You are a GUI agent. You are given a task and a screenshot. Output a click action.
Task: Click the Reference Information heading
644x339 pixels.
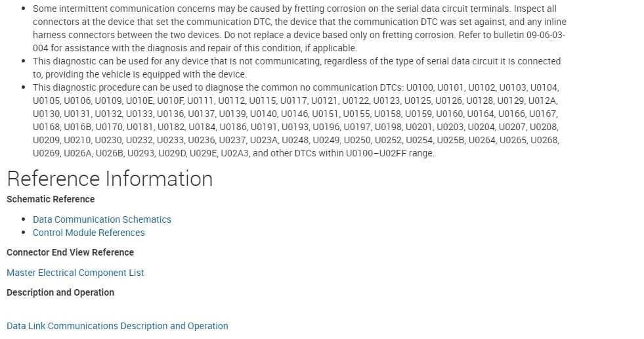tap(110, 179)
